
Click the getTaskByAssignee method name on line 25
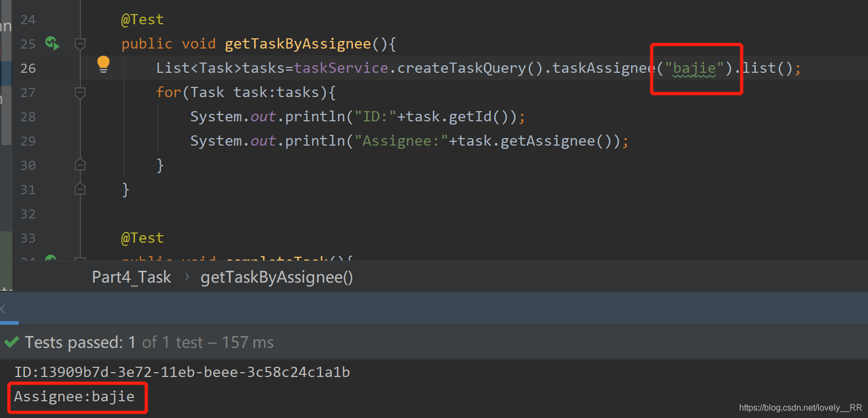pyautogui.click(x=298, y=44)
